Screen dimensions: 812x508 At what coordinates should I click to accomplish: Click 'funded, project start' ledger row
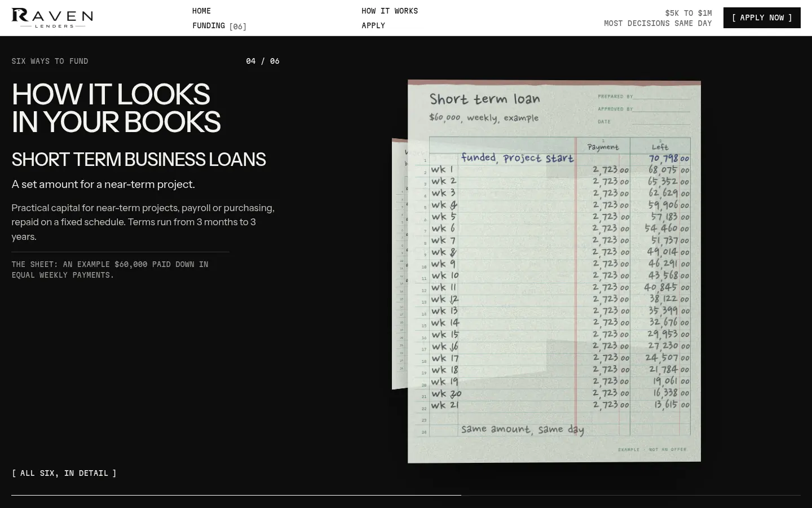[517, 158]
